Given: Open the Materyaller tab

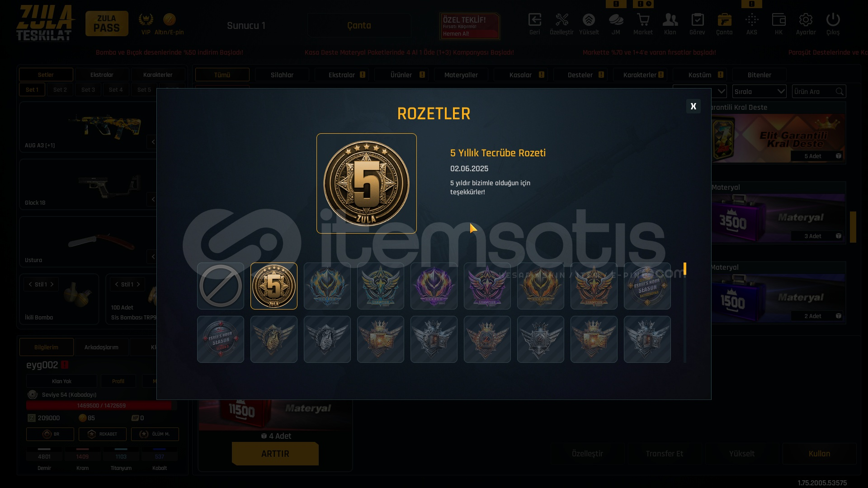Looking at the screenshot, I should pos(461,75).
